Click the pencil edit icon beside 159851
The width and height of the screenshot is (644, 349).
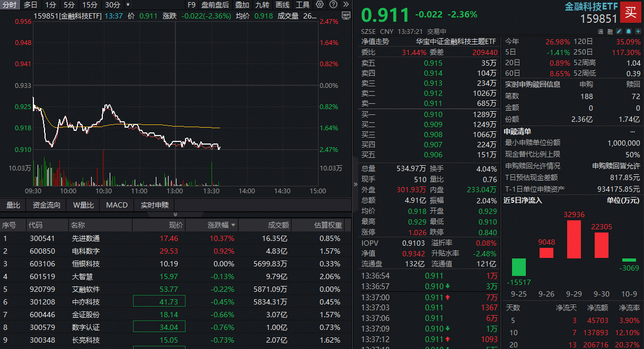[x=619, y=32]
